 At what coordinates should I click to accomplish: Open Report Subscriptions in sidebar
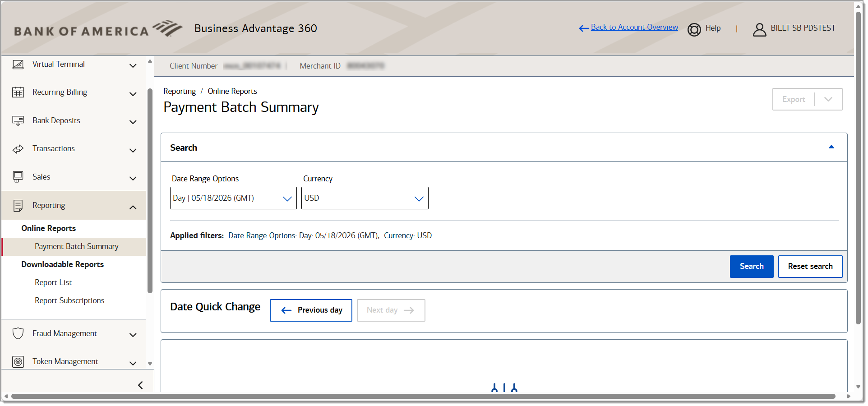click(69, 300)
